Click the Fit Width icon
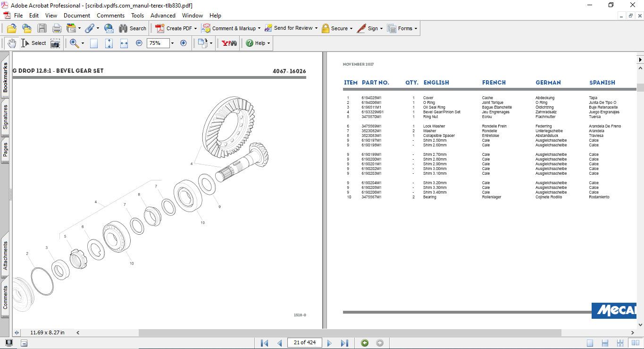Screen dimensions: 644x349 point(124,43)
